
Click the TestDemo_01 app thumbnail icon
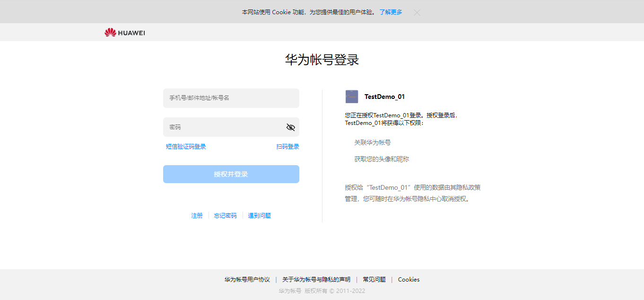pyautogui.click(x=352, y=97)
